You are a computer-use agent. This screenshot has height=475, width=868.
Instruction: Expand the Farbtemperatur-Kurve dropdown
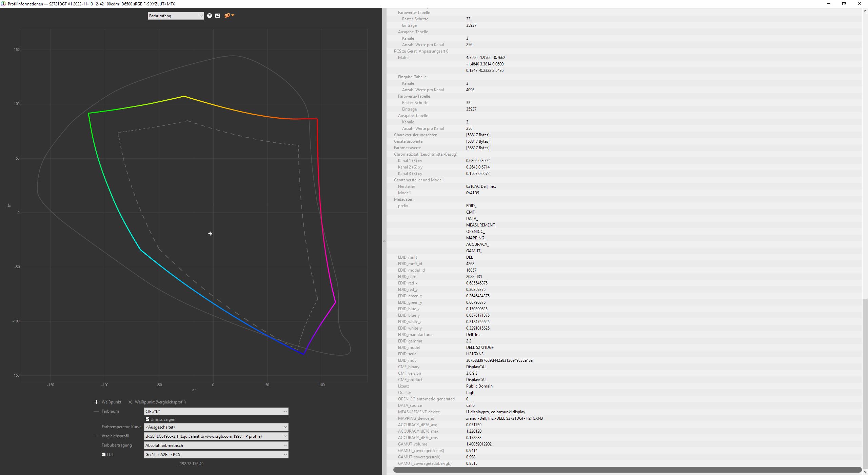(216, 427)
